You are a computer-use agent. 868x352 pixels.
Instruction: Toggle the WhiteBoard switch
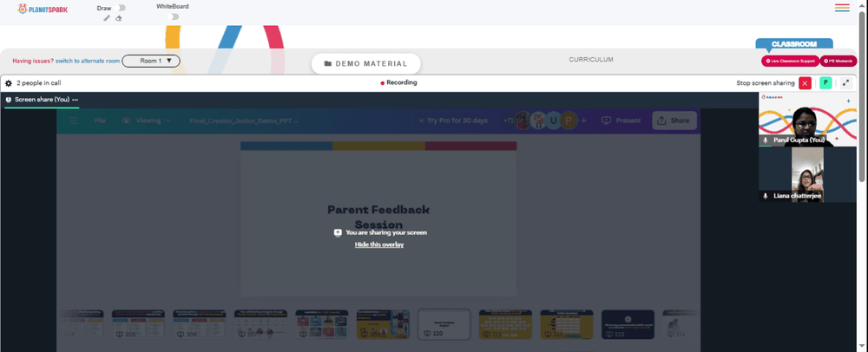pyautogui.click(x=174, y=16)
